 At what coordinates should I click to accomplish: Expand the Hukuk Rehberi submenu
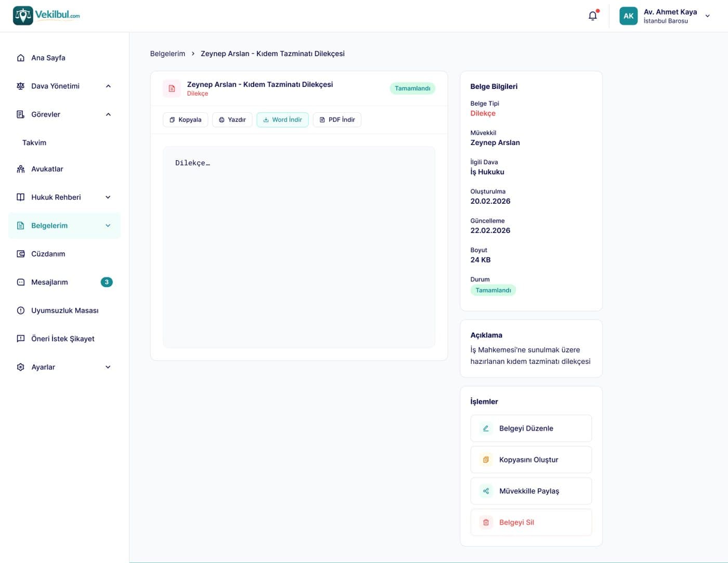coord(108,197)
